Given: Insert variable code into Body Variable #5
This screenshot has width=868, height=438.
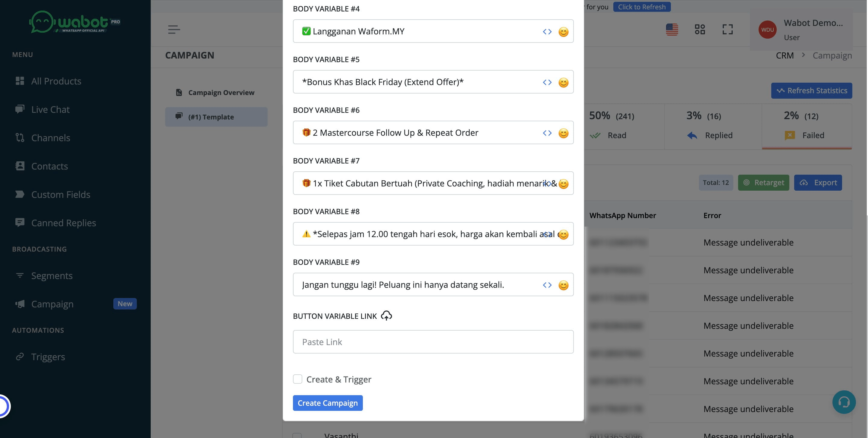Looking at the screenshot, I should [547, 82].
